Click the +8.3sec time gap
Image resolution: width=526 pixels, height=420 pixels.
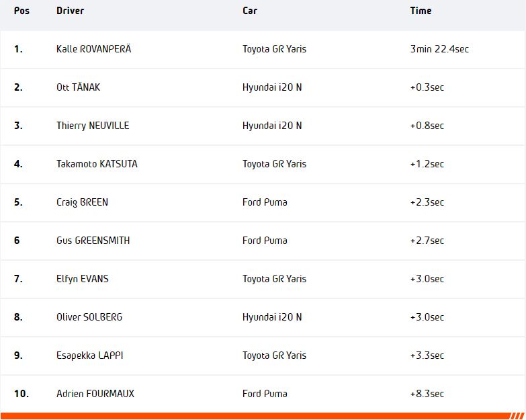click(427, 394)
